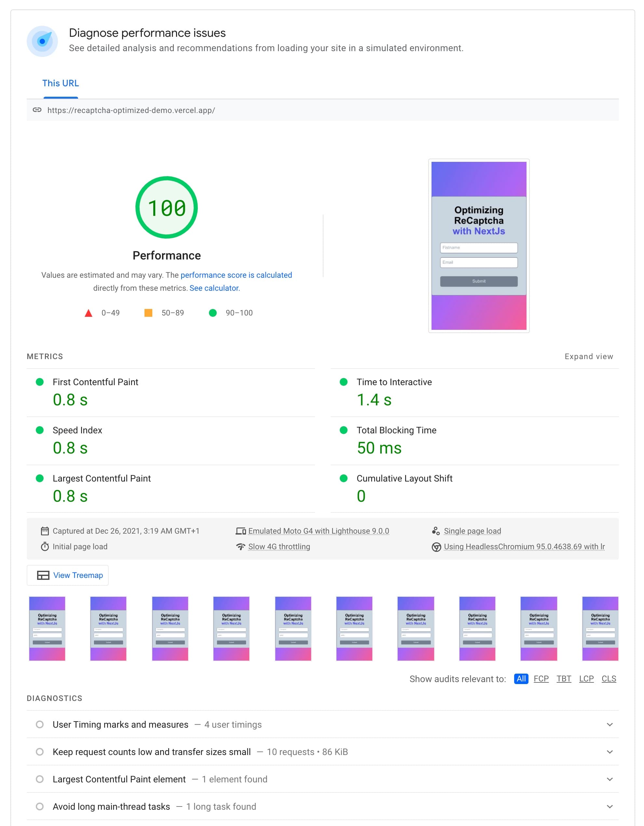The height and width of the screenshot is (826, 644).
Task: Click the compass icon beside Diagnose performance issues
Action: [x=43, y=41]
